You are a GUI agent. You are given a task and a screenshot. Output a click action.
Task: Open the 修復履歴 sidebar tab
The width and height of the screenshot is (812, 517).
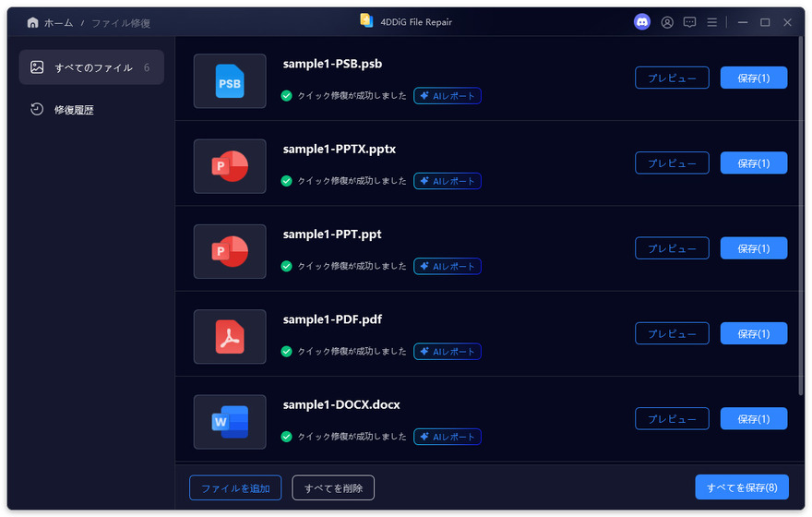point(91,109)
